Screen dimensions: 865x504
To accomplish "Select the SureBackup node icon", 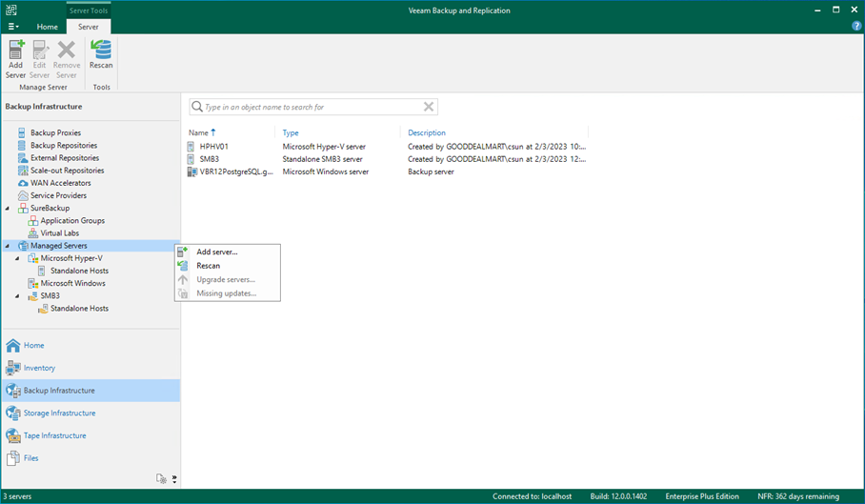I will click(23, 208).
